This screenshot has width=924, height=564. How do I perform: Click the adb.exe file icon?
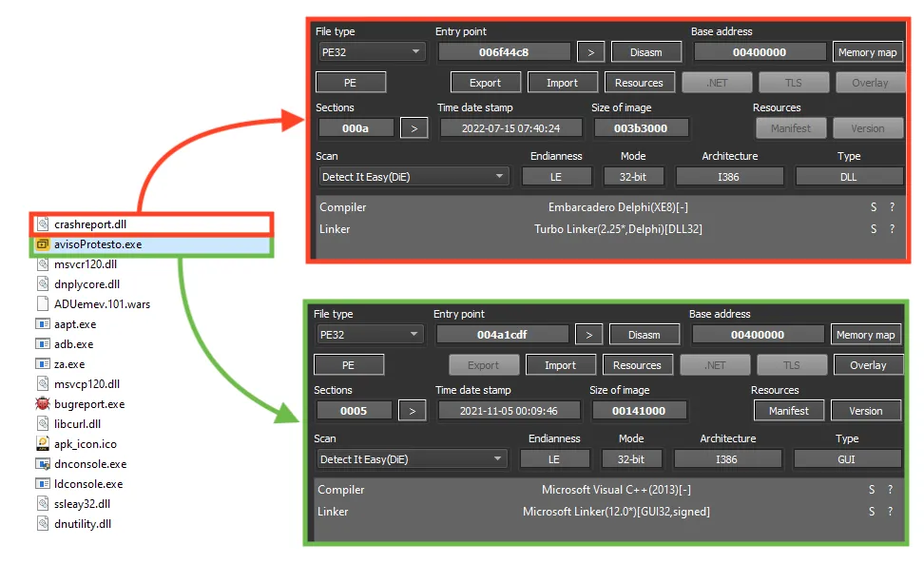pyautogui.click(x=43, y=344)
